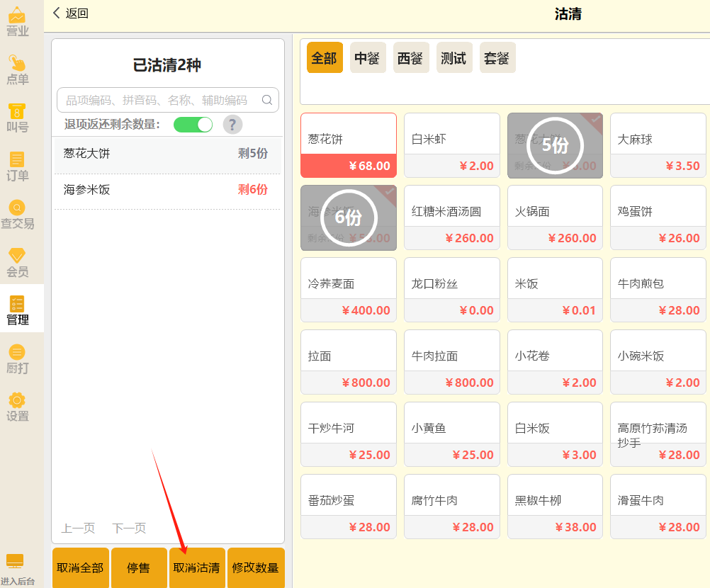710x588 pixels.
Task: Select the 冷荞麦面 dish card
Action: click(x=349, y=290)
